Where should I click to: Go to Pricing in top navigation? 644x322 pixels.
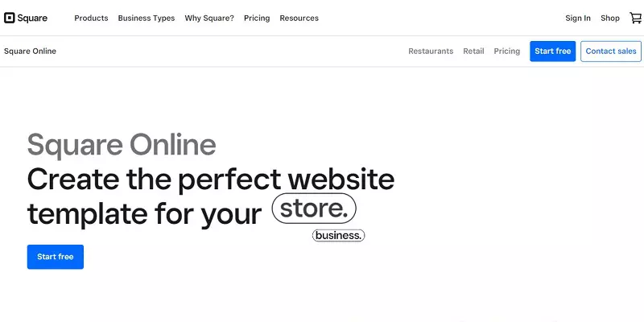click(257, 18)
